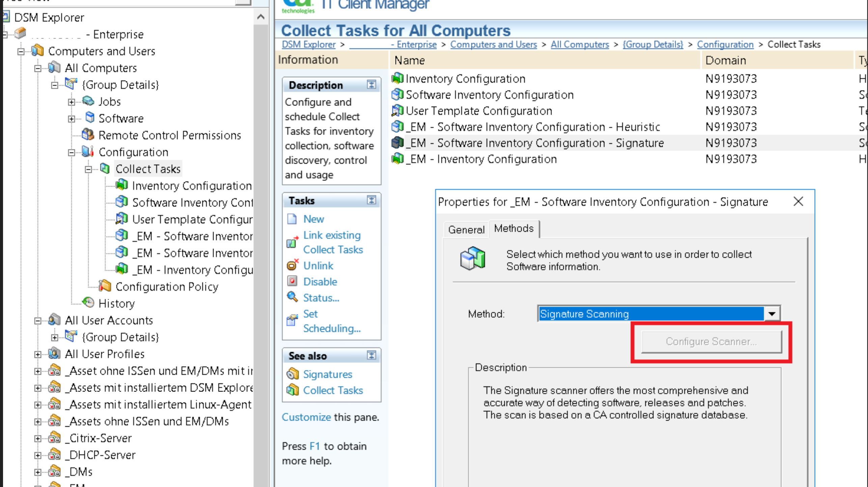
Task: Collapse the See also pane section
Action: coord(371,355)
